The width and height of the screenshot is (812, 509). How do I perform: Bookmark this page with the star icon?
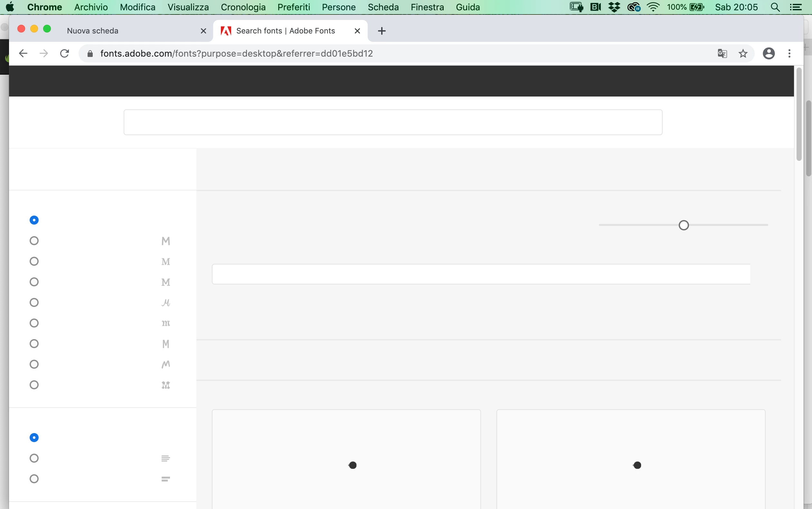click(743, 53)
